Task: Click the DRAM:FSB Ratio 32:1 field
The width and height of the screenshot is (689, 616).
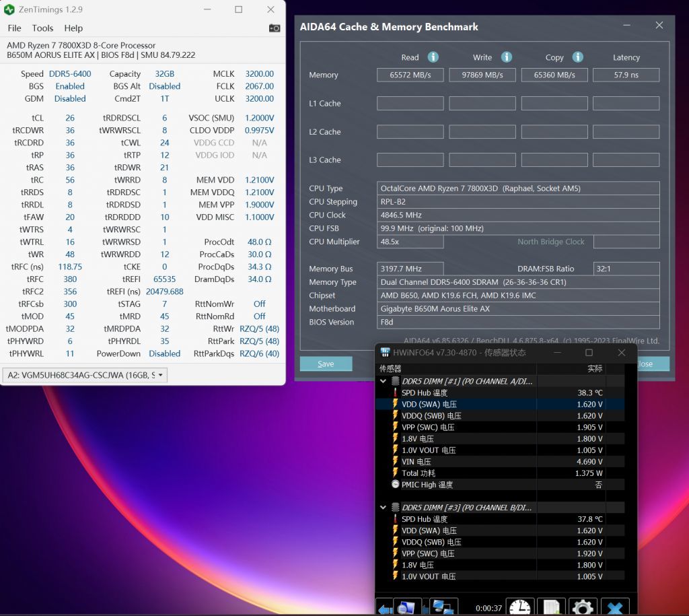Action: pyautogui.click(x=626, y=269)
